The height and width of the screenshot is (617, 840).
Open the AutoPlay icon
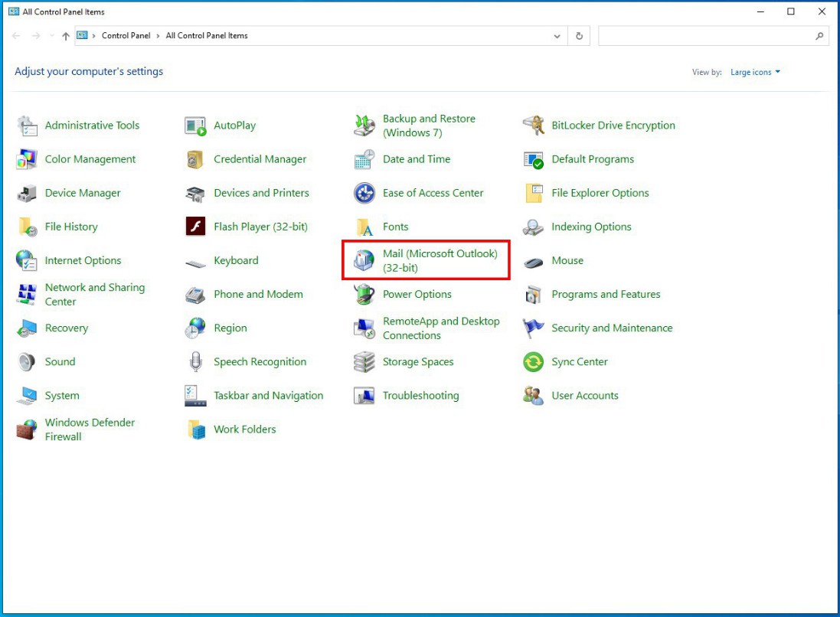[x=195, y=126]
